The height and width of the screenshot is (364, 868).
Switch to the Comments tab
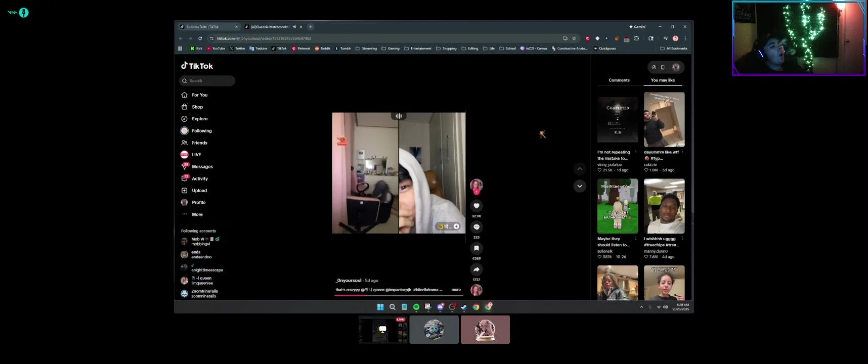619,80
